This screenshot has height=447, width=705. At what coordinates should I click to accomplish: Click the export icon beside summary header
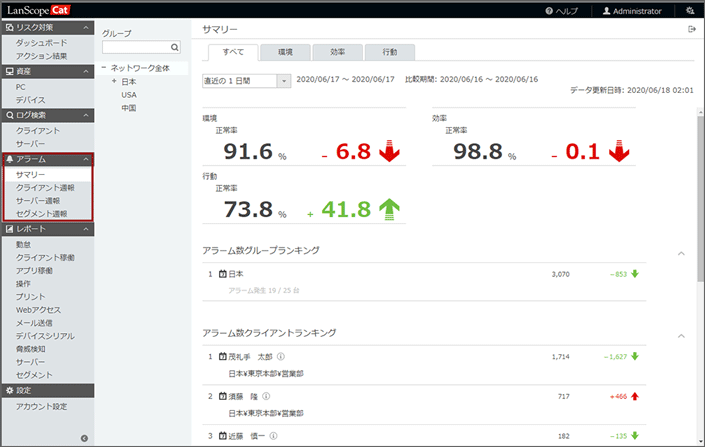point(691,30)
